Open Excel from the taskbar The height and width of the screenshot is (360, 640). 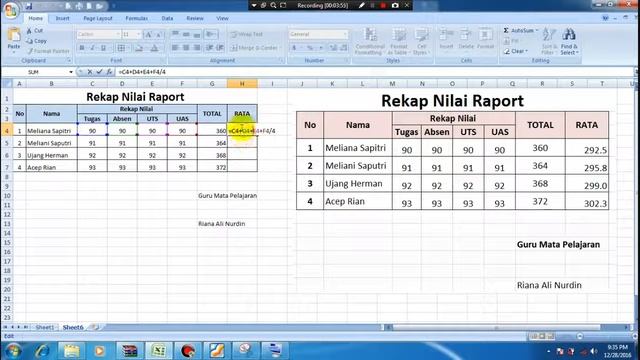(x=158, y=351)
